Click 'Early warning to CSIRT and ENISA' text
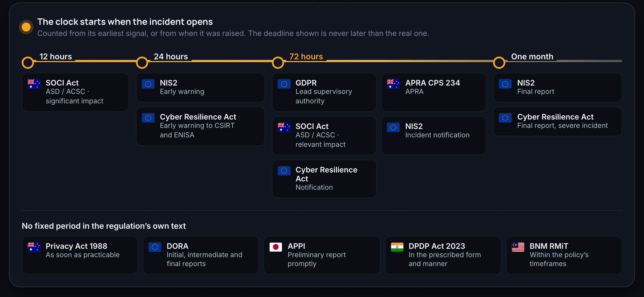Screen dimensions: 644x297 click(x=197, y=130)
